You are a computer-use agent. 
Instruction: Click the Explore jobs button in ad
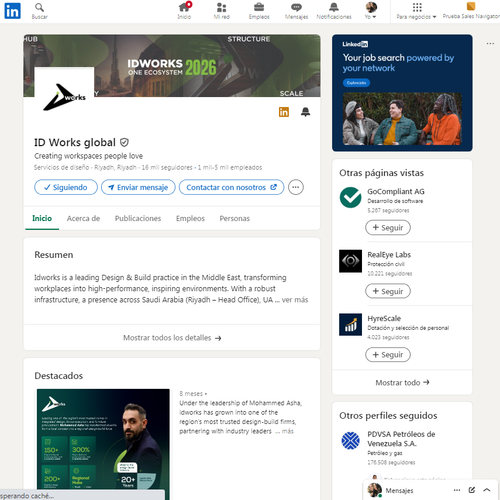point(356,83)
